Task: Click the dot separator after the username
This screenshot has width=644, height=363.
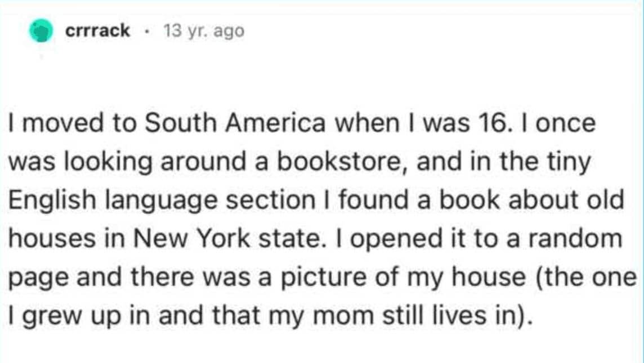Action: point(147,31)
